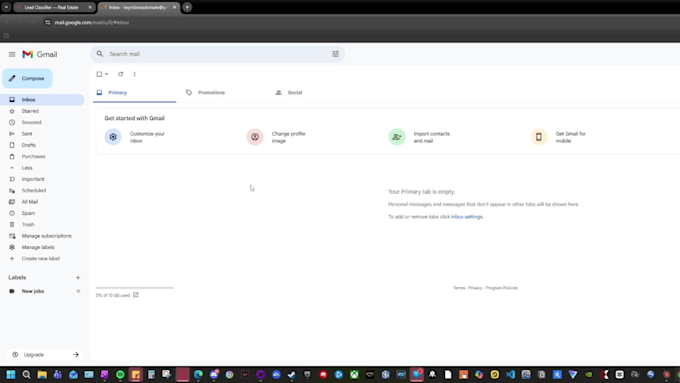
Task: Open a new browser tab
Action: (x=187, y=7)
